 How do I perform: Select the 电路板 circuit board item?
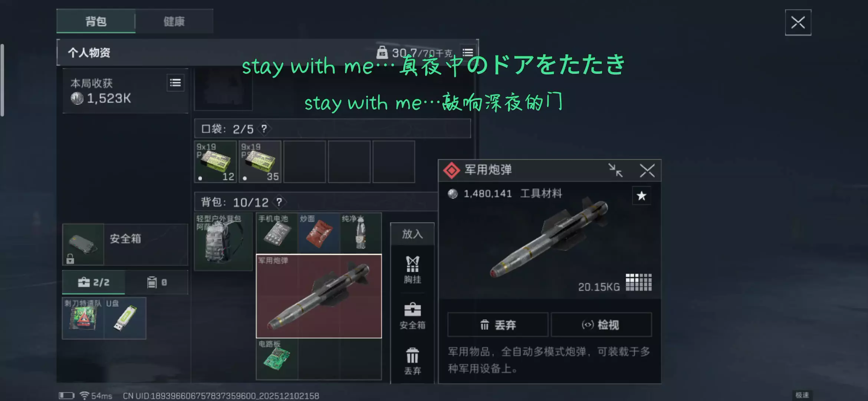pyautogui.click(x=277, y=359)
